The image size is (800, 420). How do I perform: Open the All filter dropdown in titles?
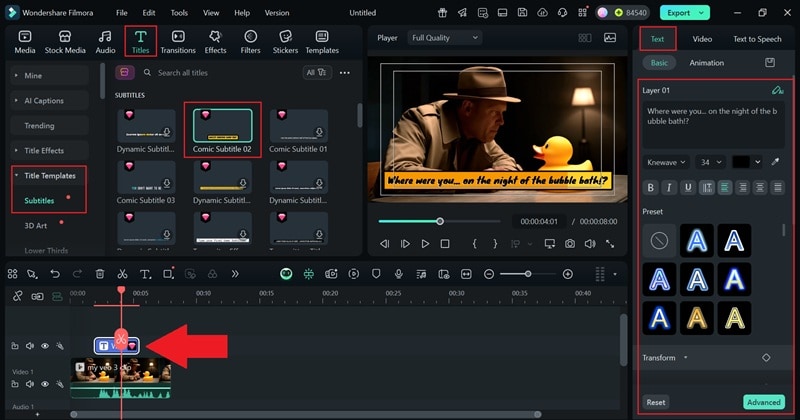[316, 72]
